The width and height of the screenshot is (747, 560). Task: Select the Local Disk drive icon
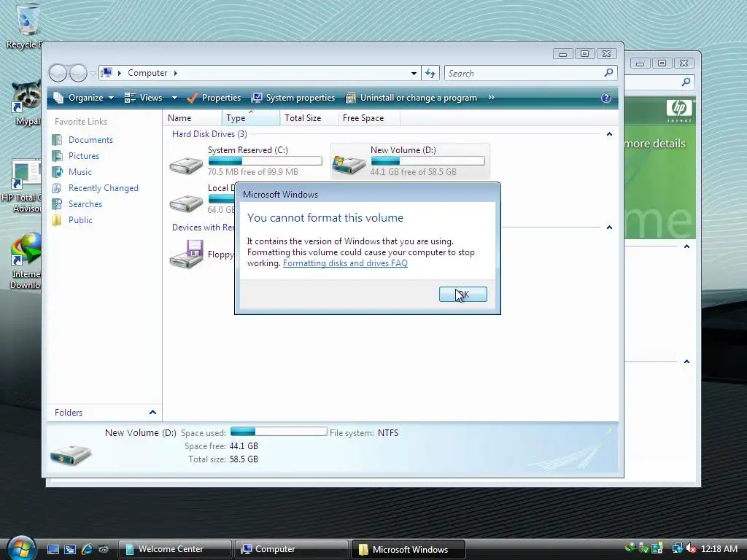click(186, 203)
